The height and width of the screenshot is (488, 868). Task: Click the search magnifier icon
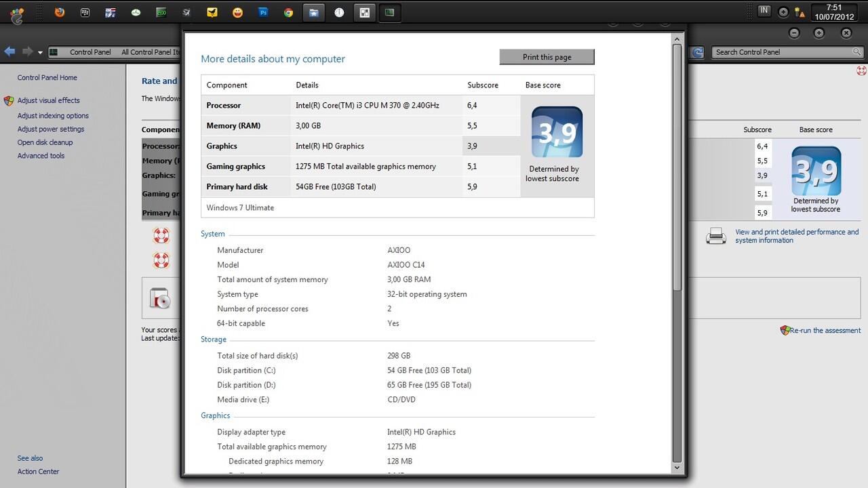point(857,52)
